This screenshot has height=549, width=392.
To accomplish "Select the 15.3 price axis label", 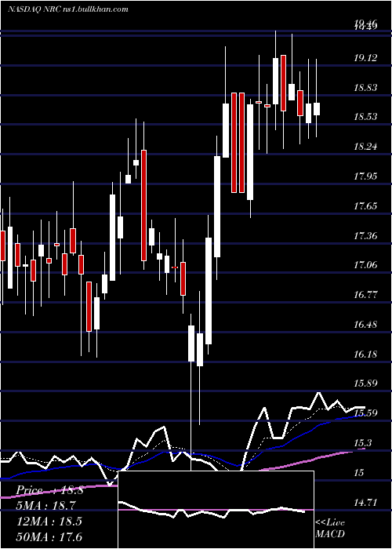I will tap(362, 443).
